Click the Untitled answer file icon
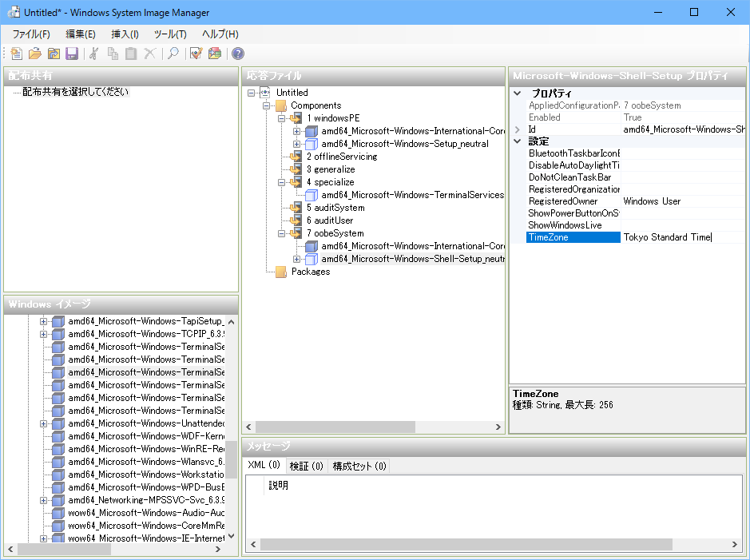 click(265, 93)
